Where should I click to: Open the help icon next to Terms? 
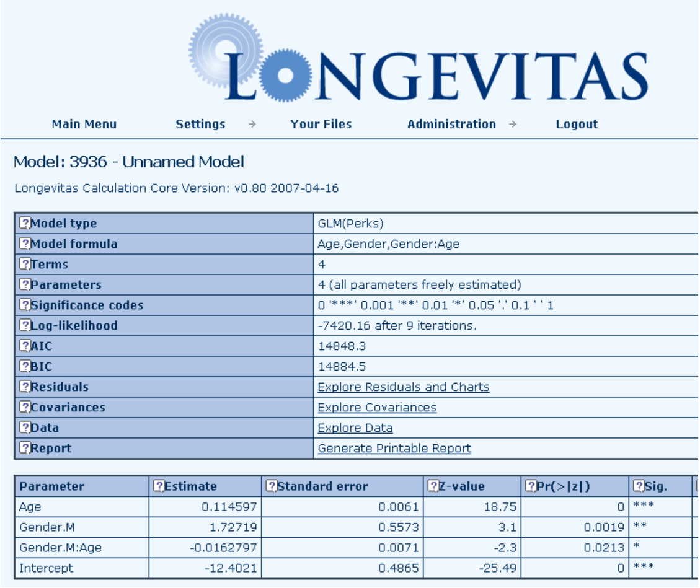[25, 264]
